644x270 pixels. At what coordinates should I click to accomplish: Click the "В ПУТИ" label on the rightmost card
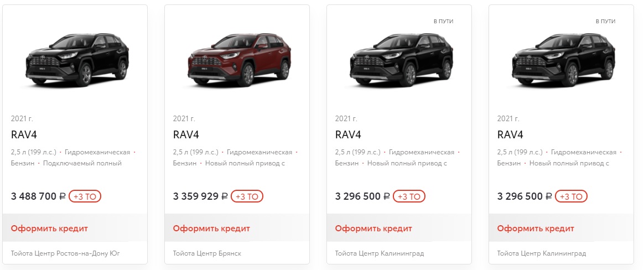coord(605,21)
